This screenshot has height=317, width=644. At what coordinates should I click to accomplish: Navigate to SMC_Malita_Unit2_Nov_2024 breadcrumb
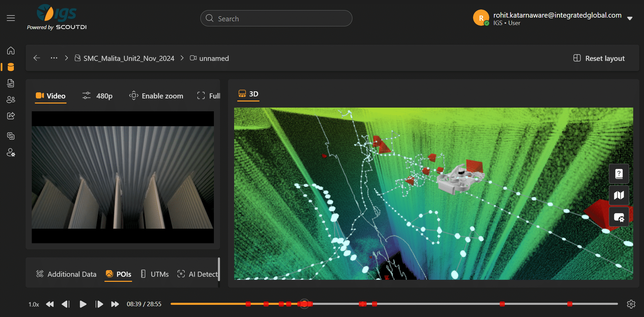(x=128, y=58)
